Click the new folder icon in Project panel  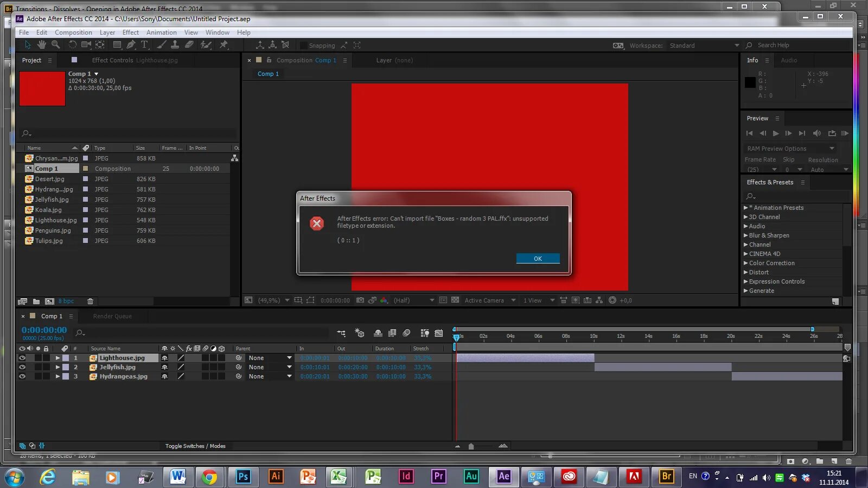[36, 301]
